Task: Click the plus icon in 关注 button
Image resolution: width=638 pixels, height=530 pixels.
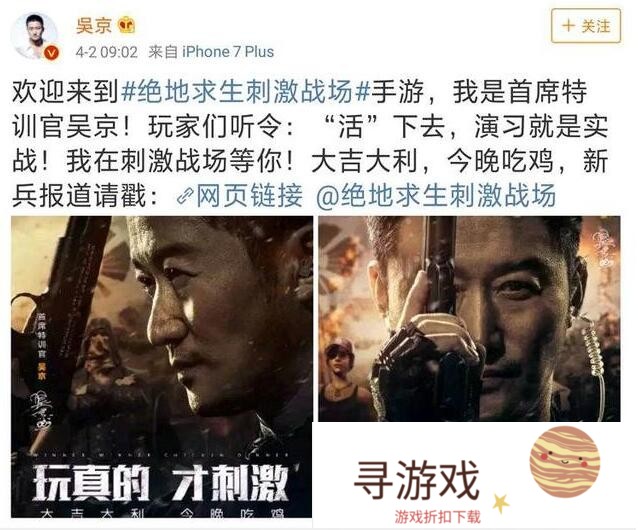Action: pyautogui.click(x=568, y=26)
